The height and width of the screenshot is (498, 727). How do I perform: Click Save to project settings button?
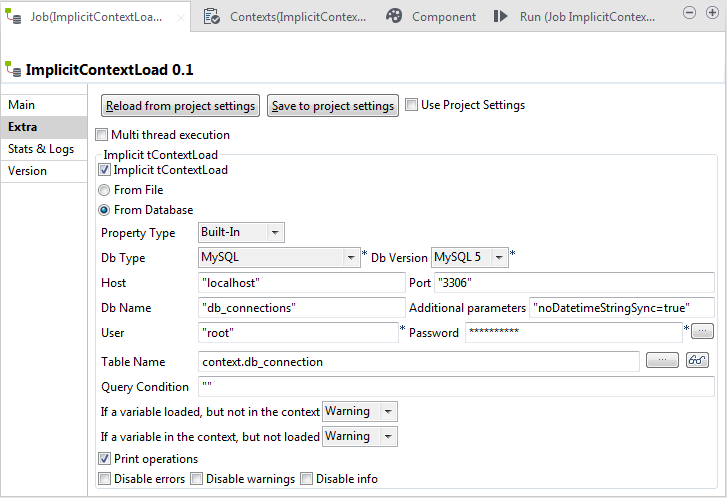[x=333, y=106]
